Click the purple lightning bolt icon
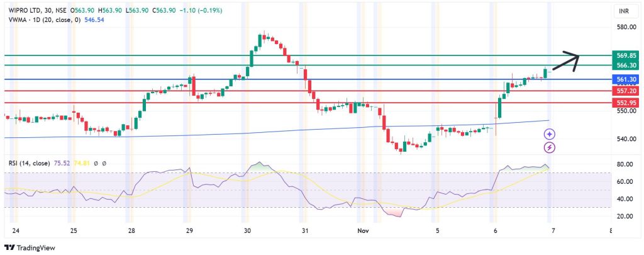This screenshot has height=255, width=644. [550, 147]
